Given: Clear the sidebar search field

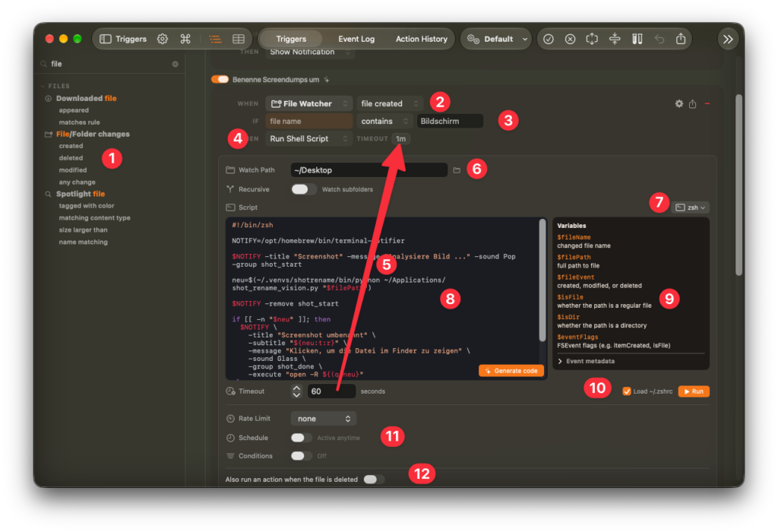Looking at the screenshot, I should coord(176,64).
